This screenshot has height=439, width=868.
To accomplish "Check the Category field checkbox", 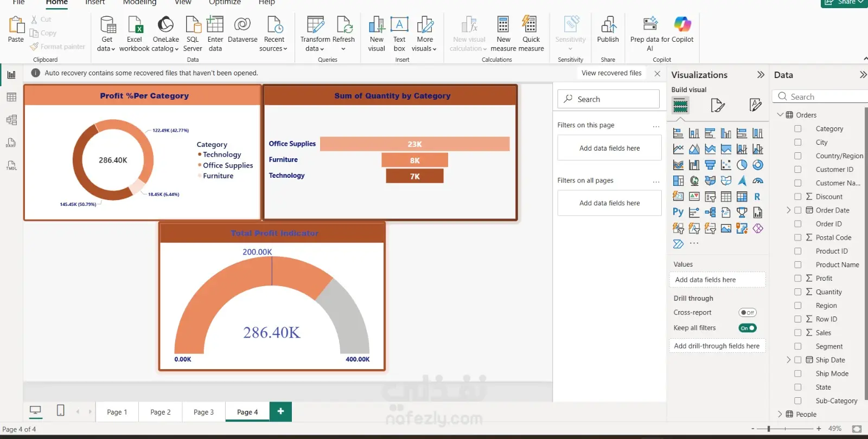I will (x=797, y=129).
